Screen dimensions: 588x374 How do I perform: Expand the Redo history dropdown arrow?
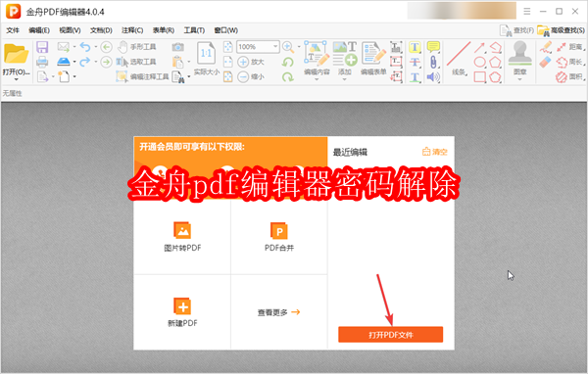tap(96, 62)
